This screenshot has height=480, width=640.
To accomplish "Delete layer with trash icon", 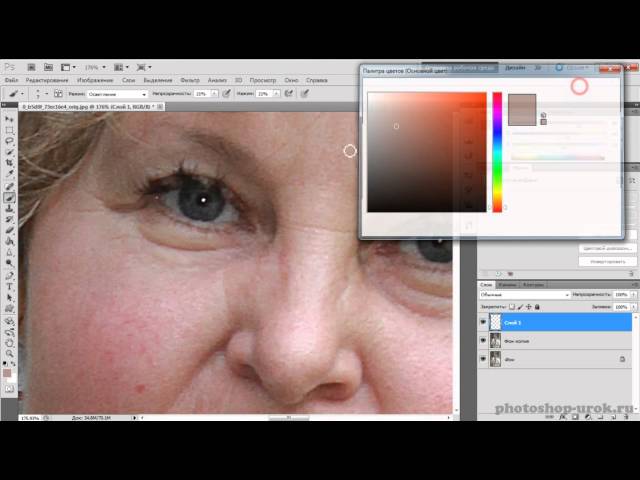I will [626, 417].
